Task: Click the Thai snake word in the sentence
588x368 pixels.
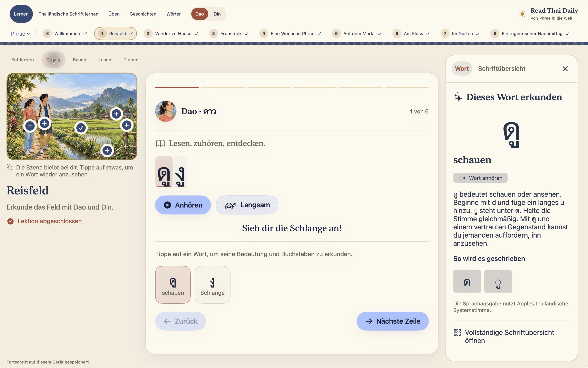Action: tap(180, 172)
